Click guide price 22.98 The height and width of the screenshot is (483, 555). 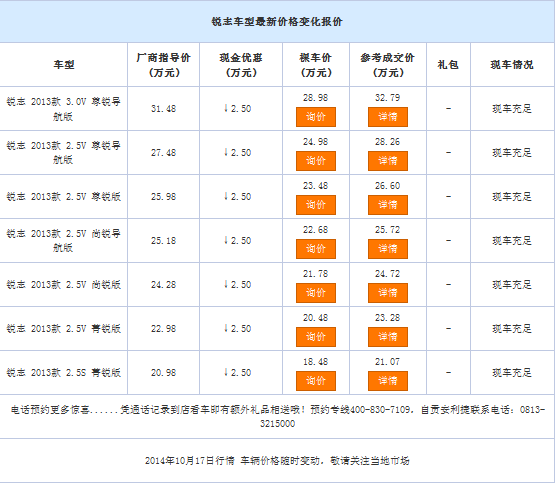point(164,328)
